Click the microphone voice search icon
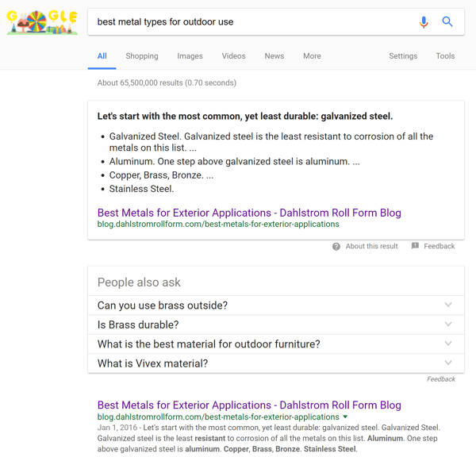Image resolution: width=476 pixels, height=457 pixels. pos(424,22)
